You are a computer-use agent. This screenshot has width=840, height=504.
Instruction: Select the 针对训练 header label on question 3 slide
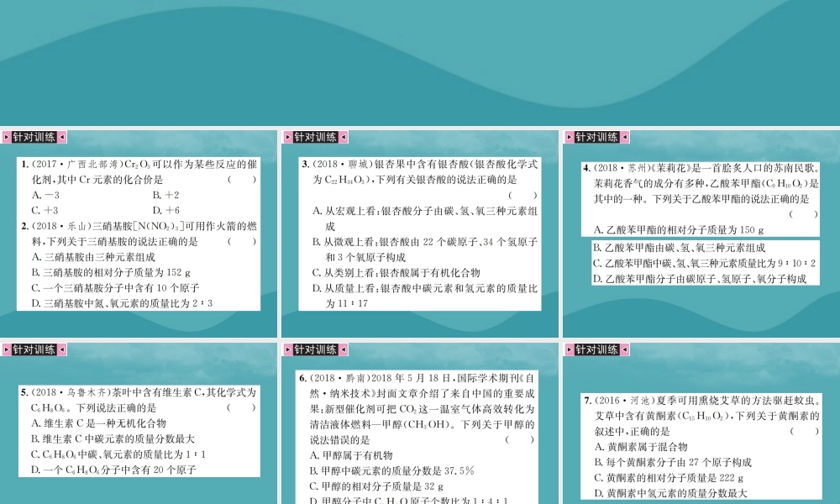(316, 137)
